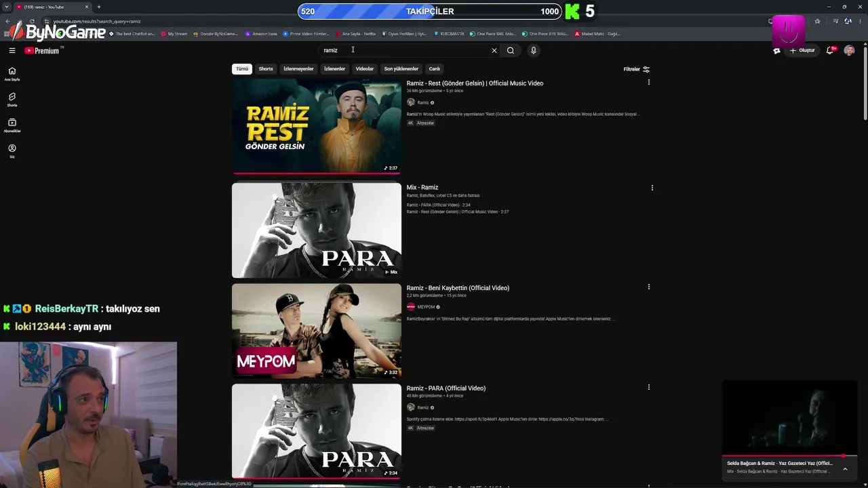Clear the search box with the X

(x=494, y=50)
